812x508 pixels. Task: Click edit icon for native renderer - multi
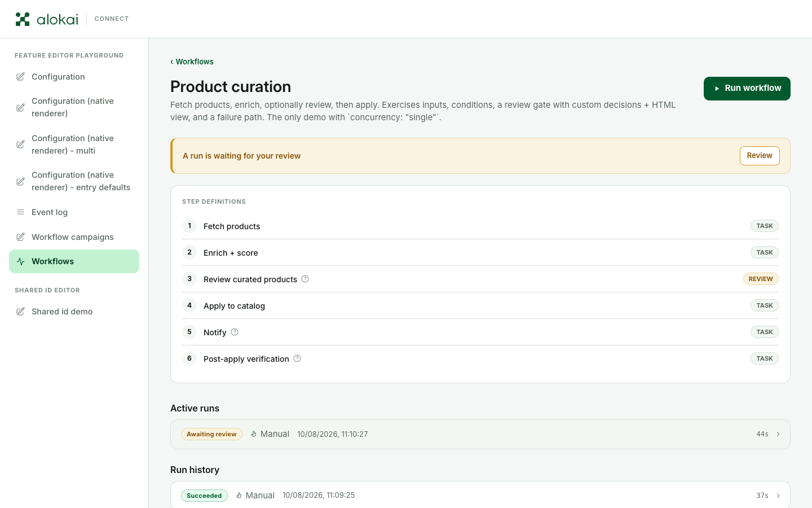tap(20, 144)
